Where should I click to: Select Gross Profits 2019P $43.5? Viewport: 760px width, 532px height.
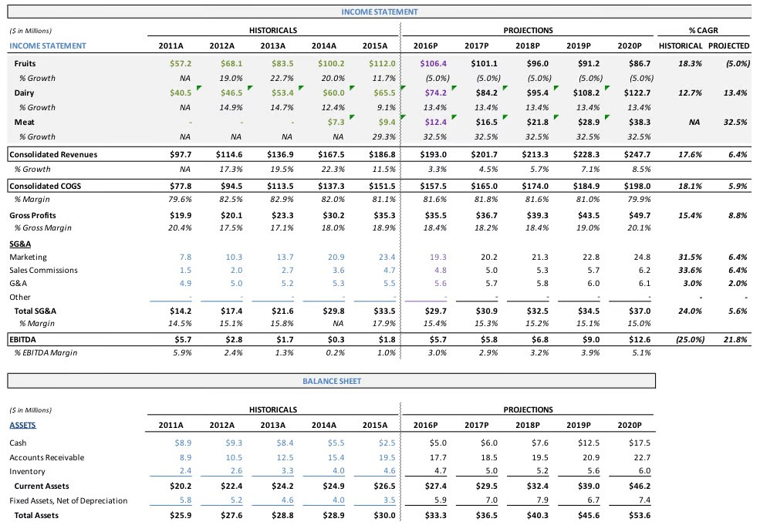point(589,216)
